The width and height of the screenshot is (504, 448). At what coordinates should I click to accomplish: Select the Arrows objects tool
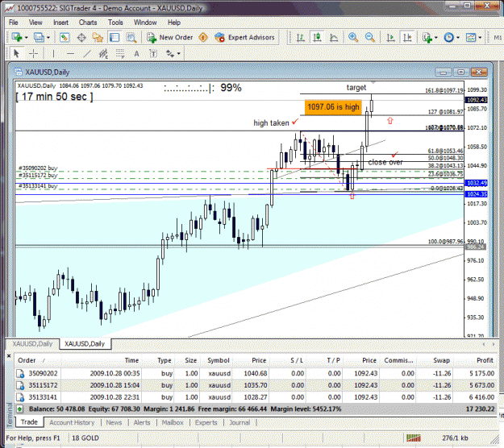click(170, 53)
